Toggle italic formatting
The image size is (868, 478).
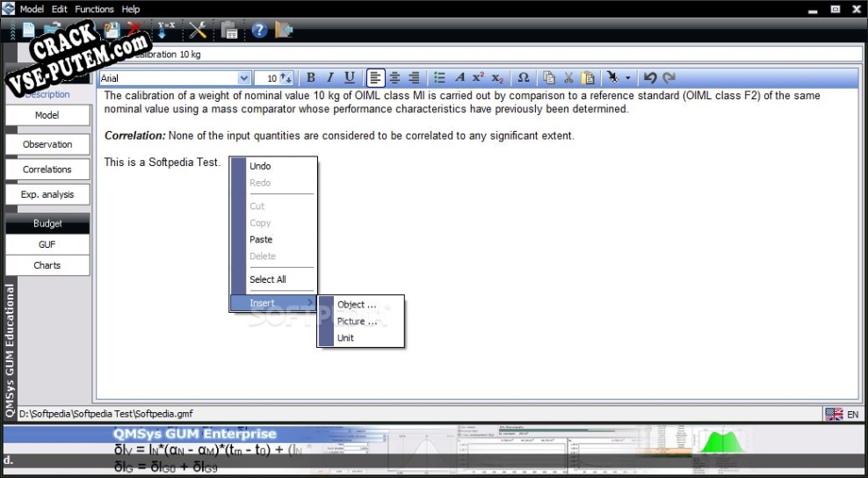coord(330,78)
